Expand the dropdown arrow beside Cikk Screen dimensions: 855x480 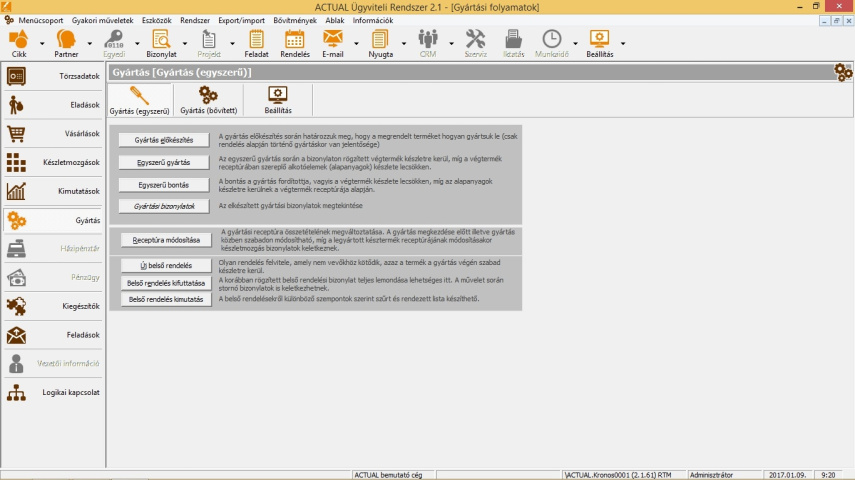[42, 44]
